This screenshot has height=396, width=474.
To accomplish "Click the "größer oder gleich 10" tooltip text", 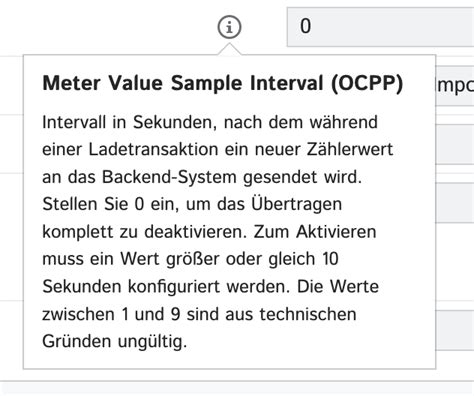I will coord(252,259).
